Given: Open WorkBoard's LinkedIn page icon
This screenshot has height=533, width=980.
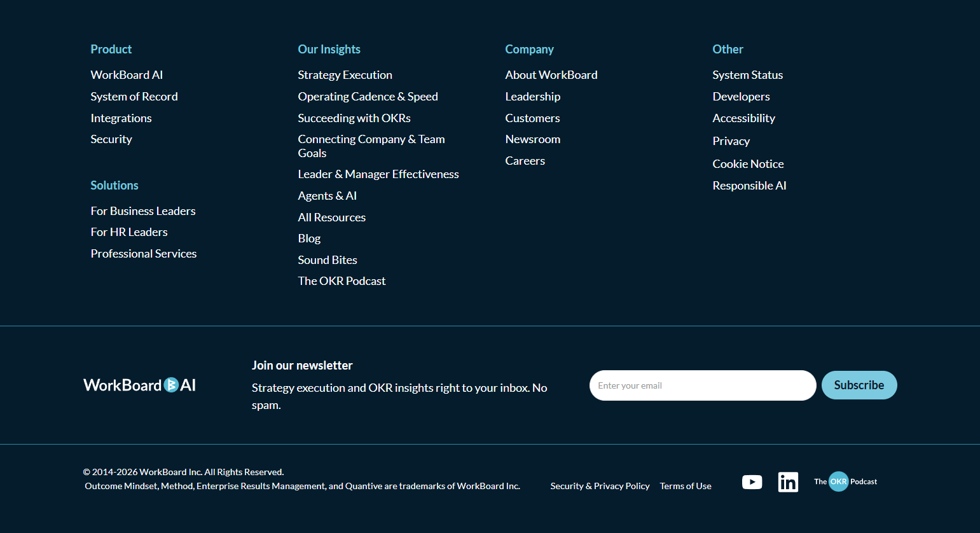Looking at the screenshot, I should tap(787, 482).
